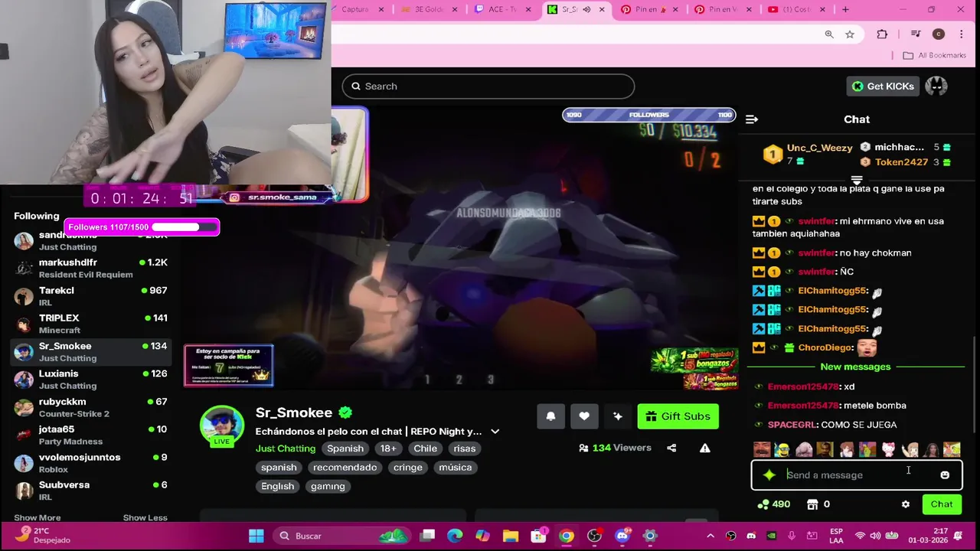Image resolution: width=980 pixels, height=551 pixels.
Task: Send message with the green Chat button
Action: (942, 504)
